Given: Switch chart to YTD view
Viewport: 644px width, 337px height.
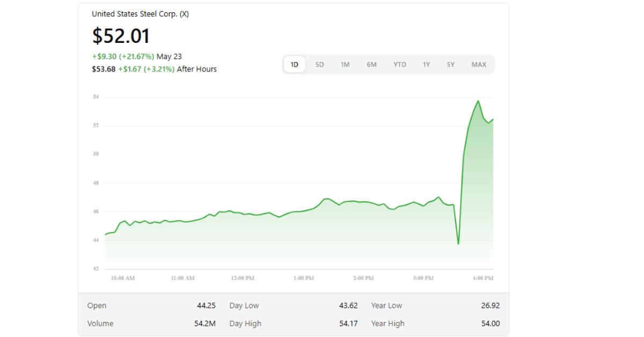Looking at the screenshot, I should pyautogui.click(x=400, y=64).
